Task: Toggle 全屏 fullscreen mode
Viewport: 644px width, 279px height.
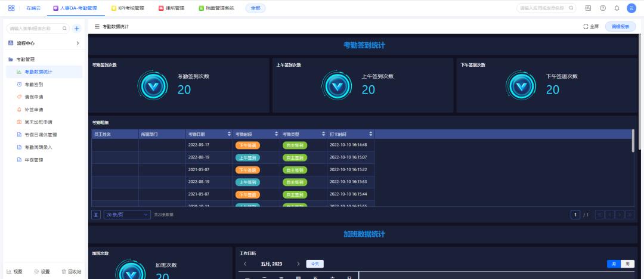Action: [x=591, y=27]
